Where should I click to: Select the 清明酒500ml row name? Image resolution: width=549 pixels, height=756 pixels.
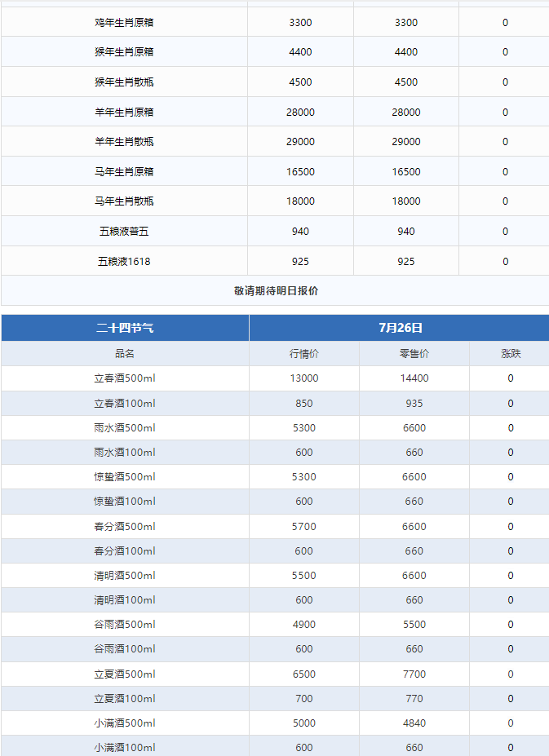click(x=125, y=576)
